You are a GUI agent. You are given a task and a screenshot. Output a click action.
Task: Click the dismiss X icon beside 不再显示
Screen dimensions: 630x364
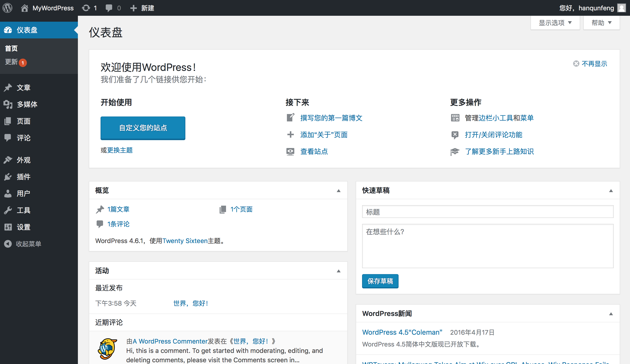point(576,64)
